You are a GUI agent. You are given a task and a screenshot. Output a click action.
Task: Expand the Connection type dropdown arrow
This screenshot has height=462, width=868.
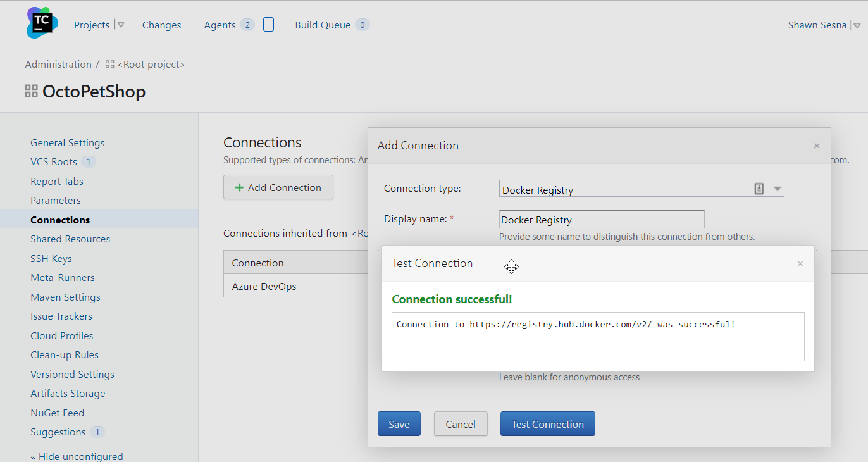tap(778, 189)
